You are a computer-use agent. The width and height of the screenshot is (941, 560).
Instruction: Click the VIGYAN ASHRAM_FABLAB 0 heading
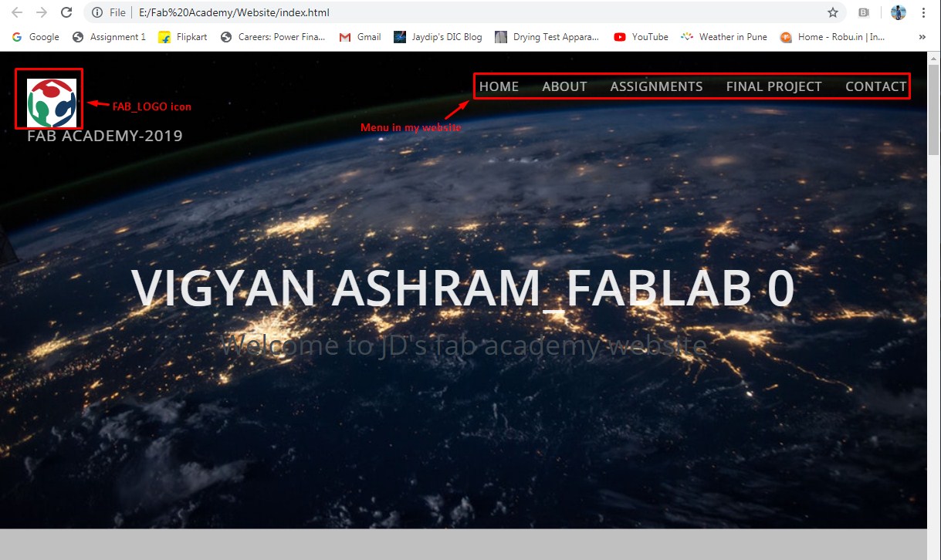point(463,289)
